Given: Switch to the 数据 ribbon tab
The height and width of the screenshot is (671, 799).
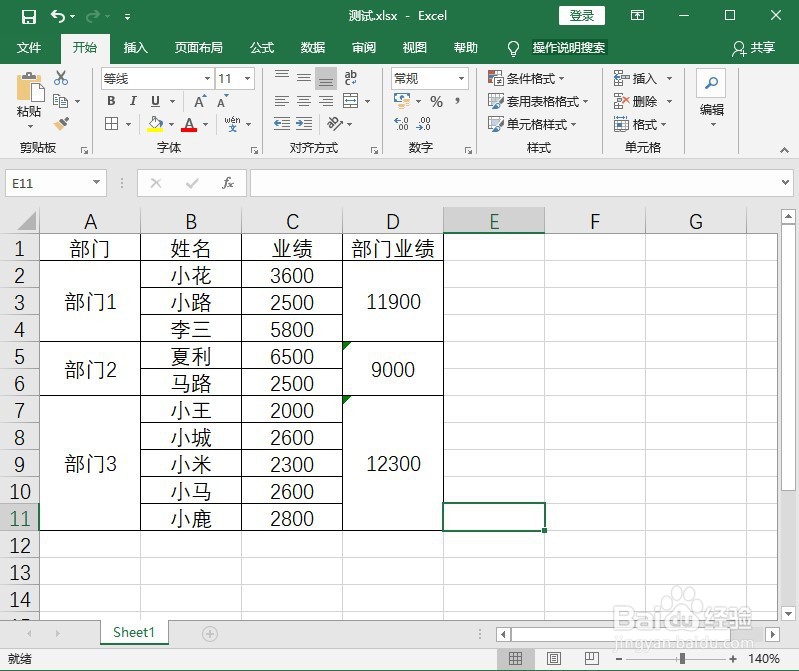Looking at the screenshot, I should pyautogui.click(x=313, y=48).
